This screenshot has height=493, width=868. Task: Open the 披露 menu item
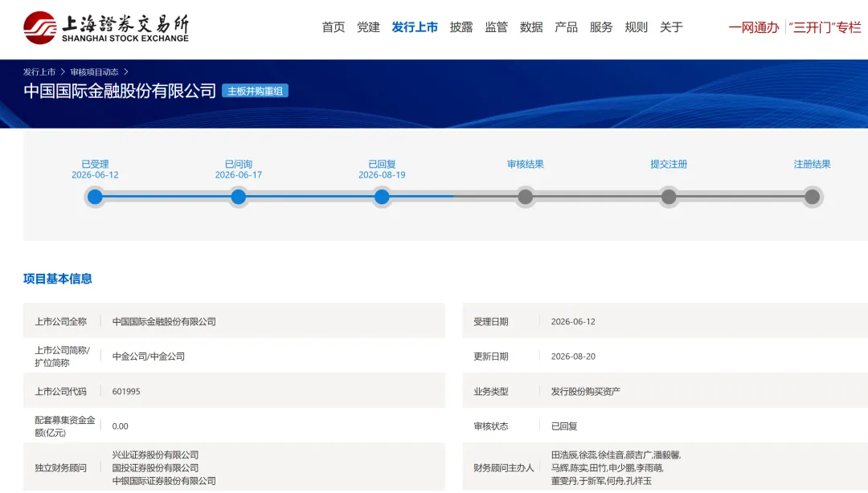461,27
